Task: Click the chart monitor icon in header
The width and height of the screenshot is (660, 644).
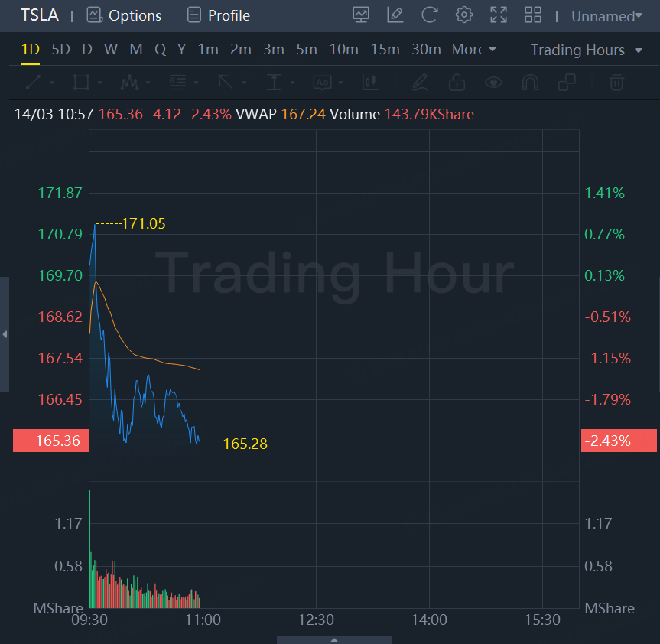Action: pyautogui.click(x=361, y=15)
